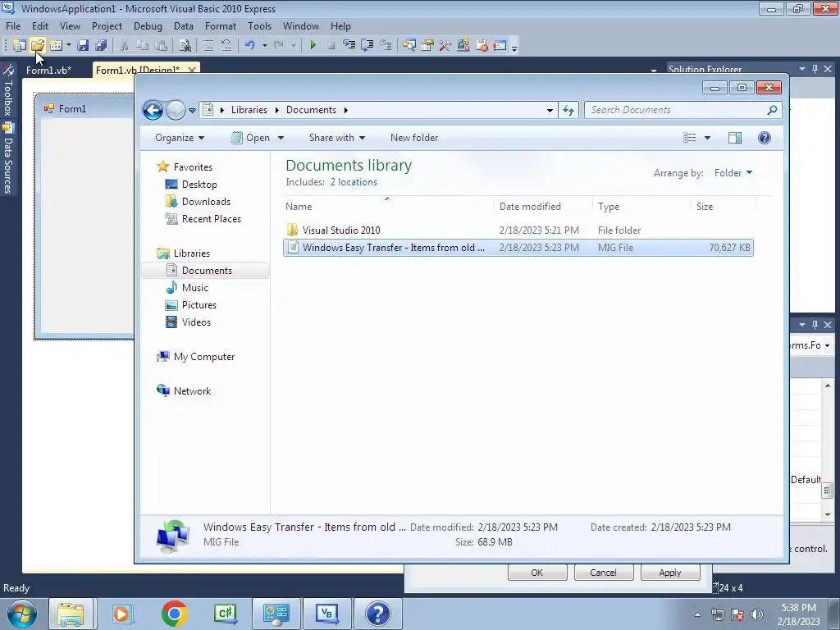This screenshot has width=840, height=630.
Task: Open Google Chrome from the taskbar
Action: (175, 614)
